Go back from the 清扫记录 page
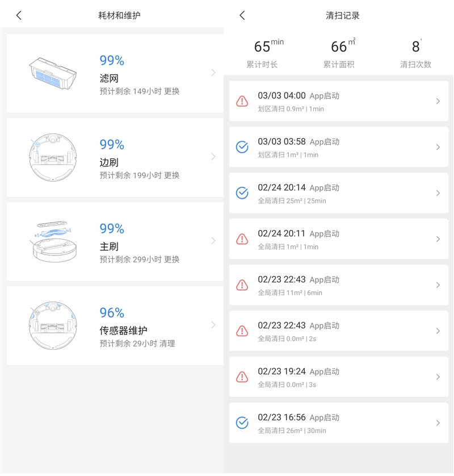The width and height of the screenshot is (454, 476). (x=242, y=15)
